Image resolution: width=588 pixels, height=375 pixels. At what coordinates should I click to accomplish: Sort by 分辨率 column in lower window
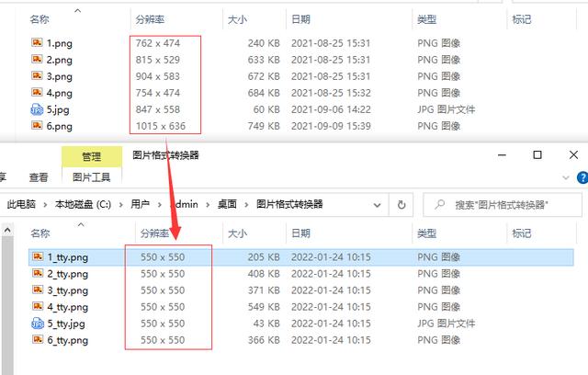154,233
